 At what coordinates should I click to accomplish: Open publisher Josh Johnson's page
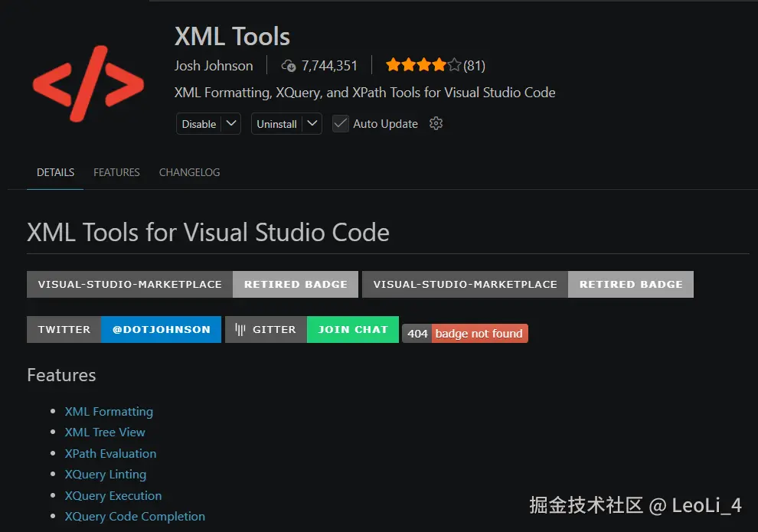point(214,66)
